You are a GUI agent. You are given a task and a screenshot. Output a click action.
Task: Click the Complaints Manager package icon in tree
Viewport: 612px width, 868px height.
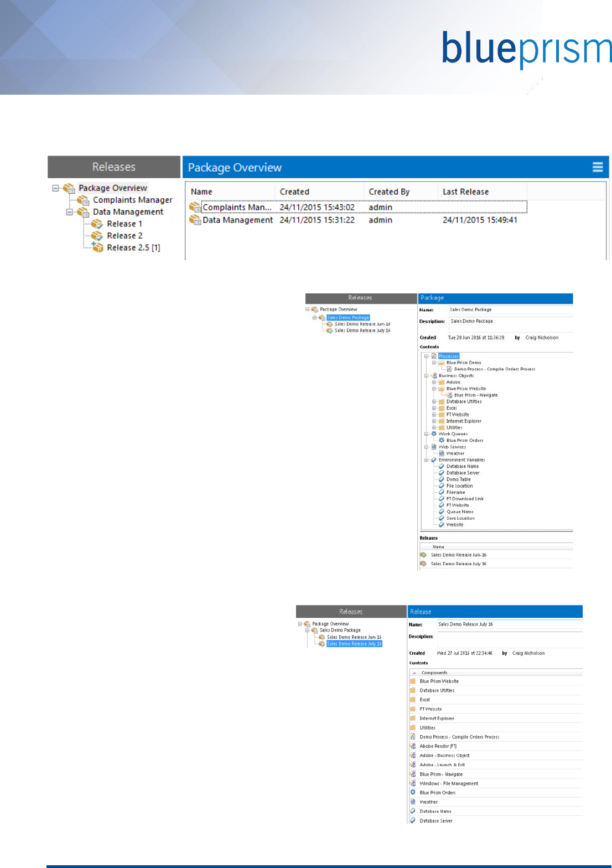(84, 200)
